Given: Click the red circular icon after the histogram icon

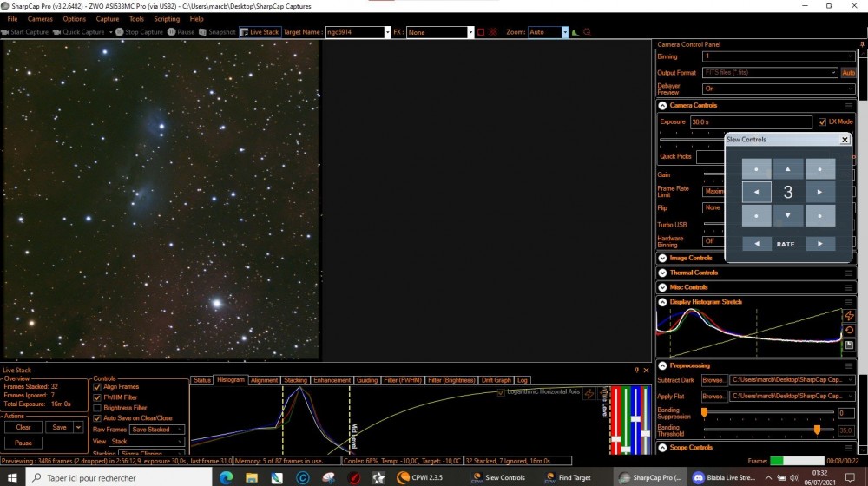Looking at the screenshot, I should pos(587,32).
